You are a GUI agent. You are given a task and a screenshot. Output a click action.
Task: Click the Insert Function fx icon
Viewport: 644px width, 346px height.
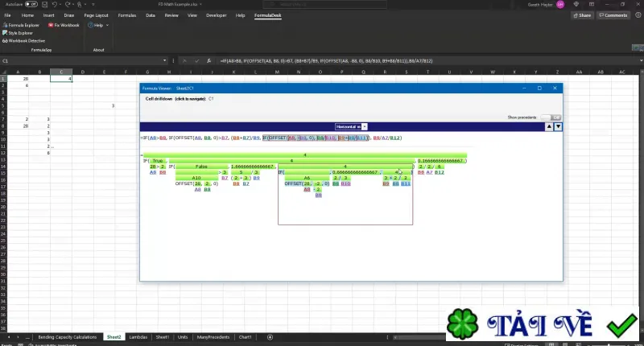click(208, 60)
